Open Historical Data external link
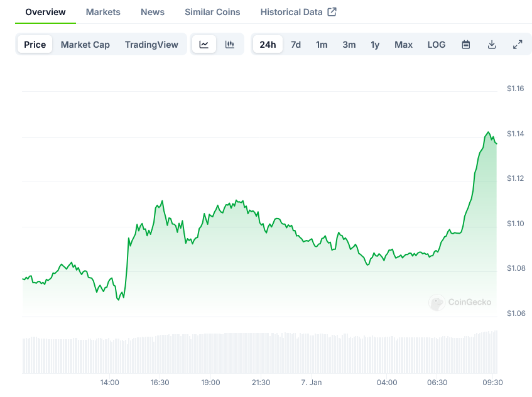This screenshot has width=532, height=397. click(298, 12)
